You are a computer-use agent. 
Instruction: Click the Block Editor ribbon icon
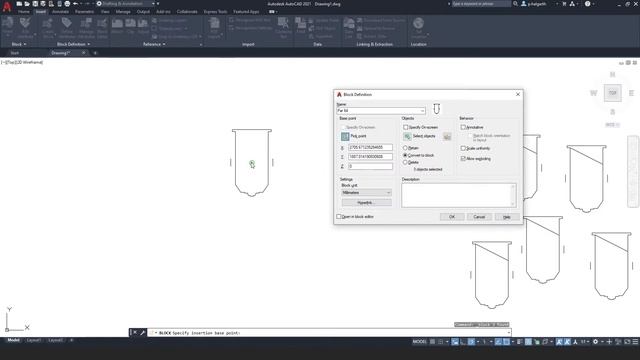(x=102, y=28)
